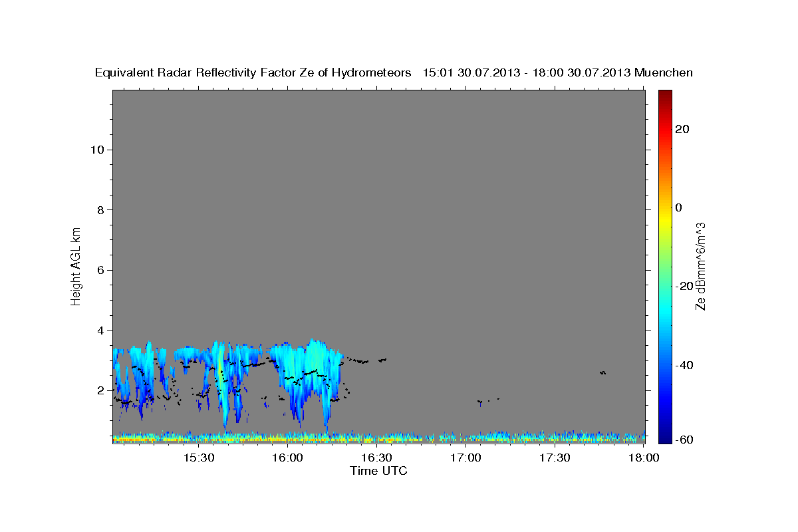Click the 17:30 time tick label
798x532 pixels.
tap(555, 458)
